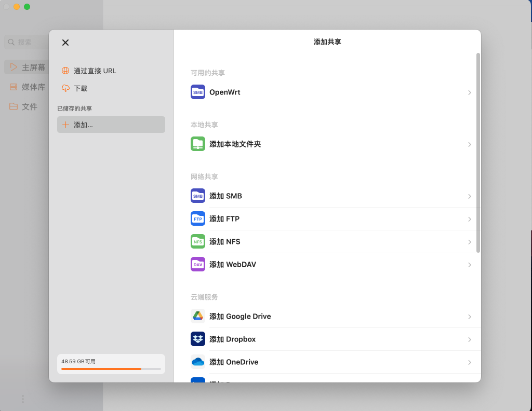Click the Dropbox icon

point(197,339)
